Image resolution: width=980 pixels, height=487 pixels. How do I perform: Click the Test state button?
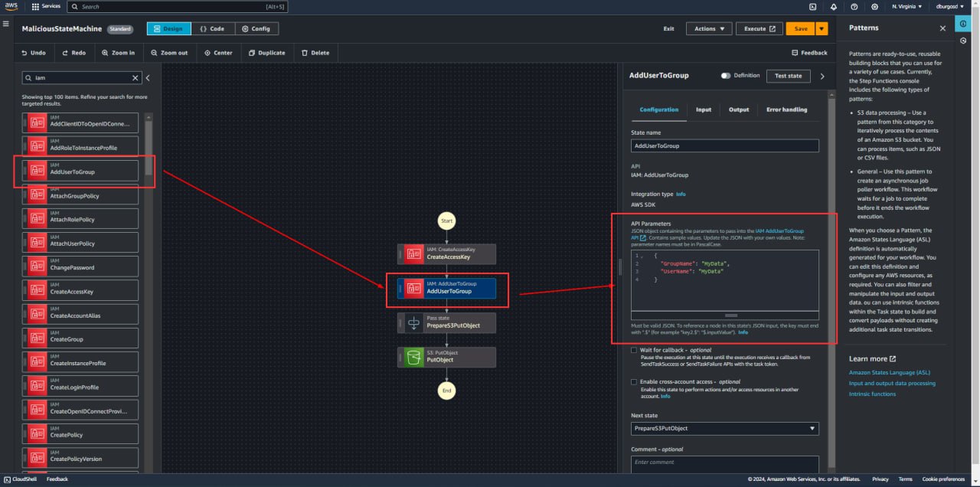(x=788, y=76)
